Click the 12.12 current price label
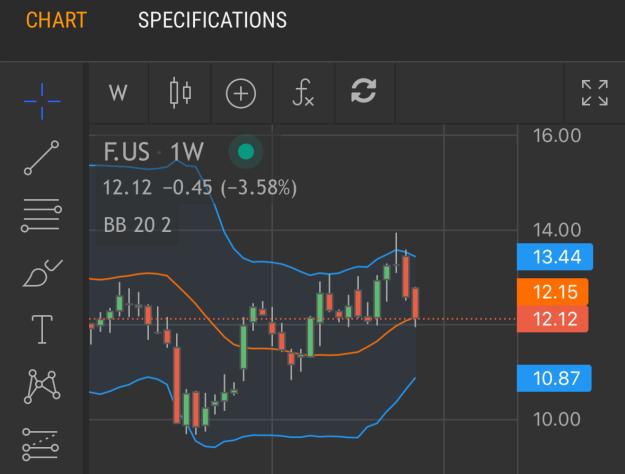This screenshot has width=625, height=474. coord(552,319)
